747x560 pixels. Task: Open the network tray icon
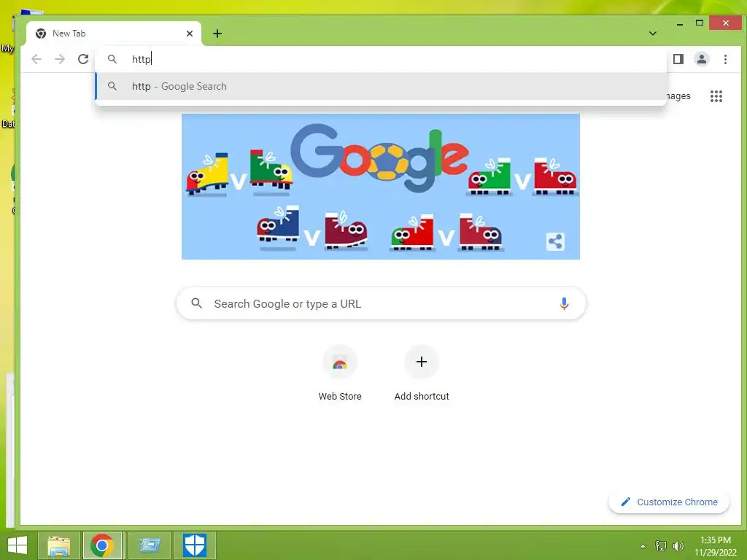coord(661,545)
